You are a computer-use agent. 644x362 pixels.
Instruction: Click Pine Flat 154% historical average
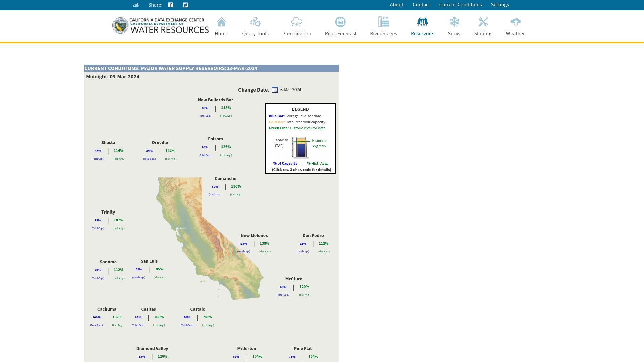[x=313, y=357]
